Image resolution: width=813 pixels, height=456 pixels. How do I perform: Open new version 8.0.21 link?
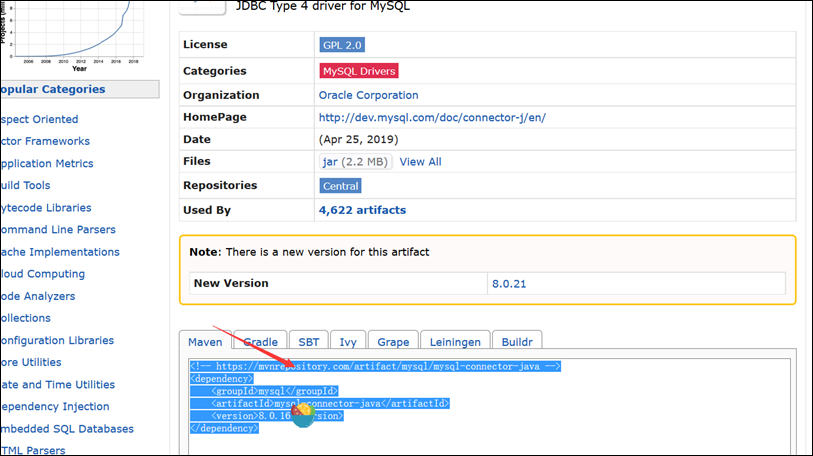click(509, 284)
